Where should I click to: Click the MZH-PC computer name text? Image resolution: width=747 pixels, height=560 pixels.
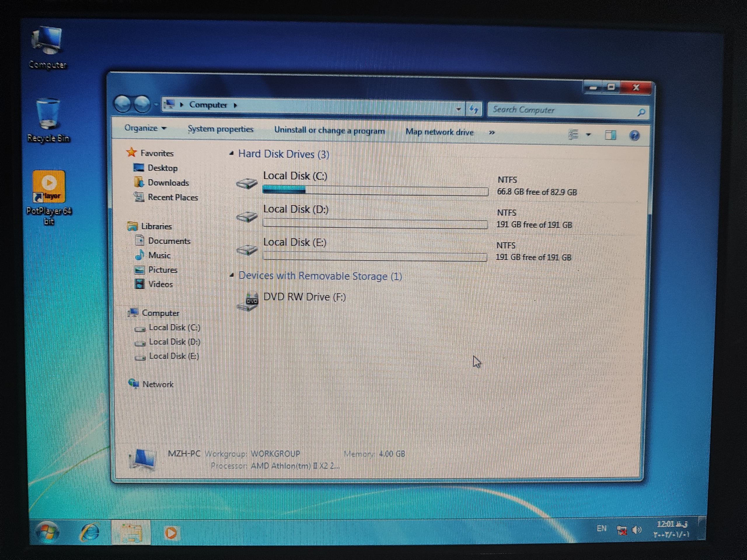click(184, 453)
